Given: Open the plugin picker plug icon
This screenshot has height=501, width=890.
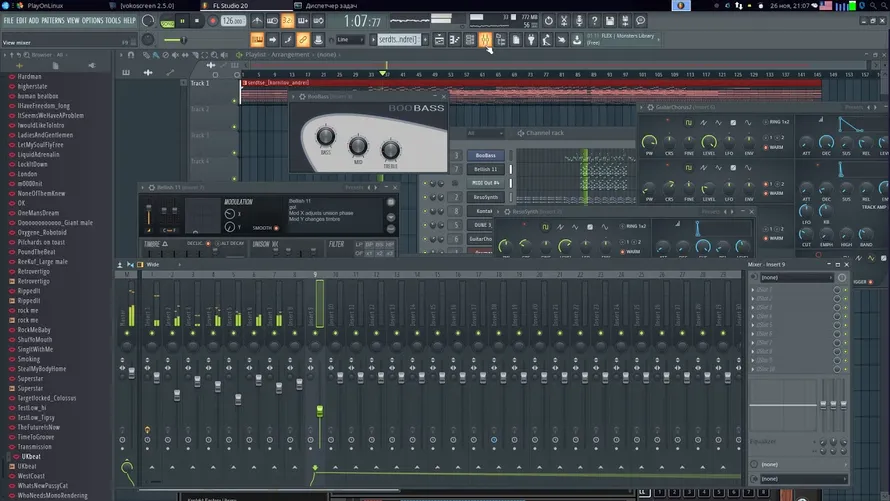Looking at the screenshot, I should (531, 39).
